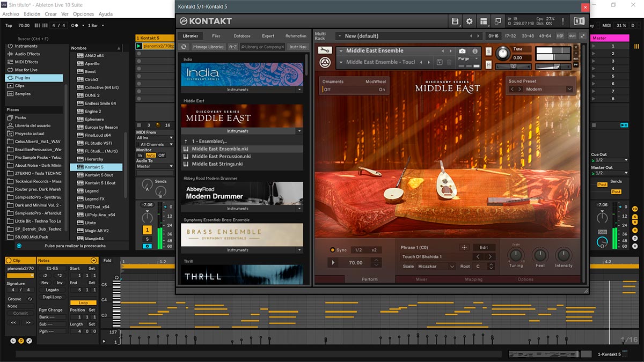Image resolution: width=644 pixels, height=362 pixels.
Task: Switch to the Kontakt Files tab
Action: (216, 36)
